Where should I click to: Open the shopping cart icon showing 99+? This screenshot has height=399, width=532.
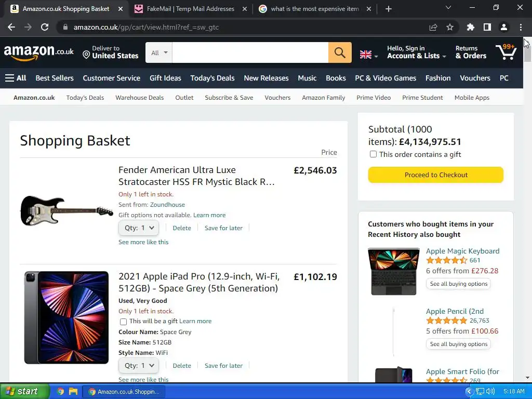[506, 52]
